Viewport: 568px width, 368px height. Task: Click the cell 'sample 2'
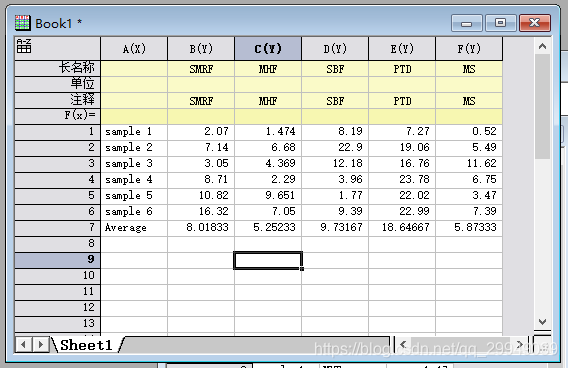click(134, 148)
